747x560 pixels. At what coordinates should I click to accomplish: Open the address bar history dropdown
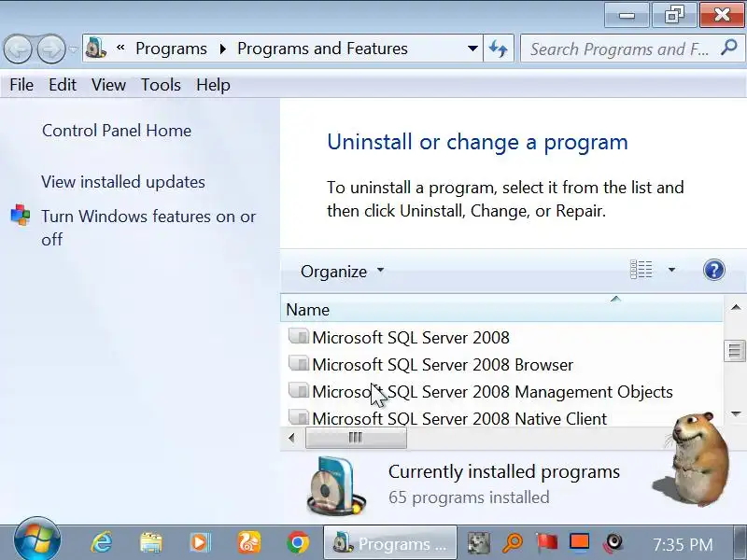pyautogui.click(x=472, y=49)
